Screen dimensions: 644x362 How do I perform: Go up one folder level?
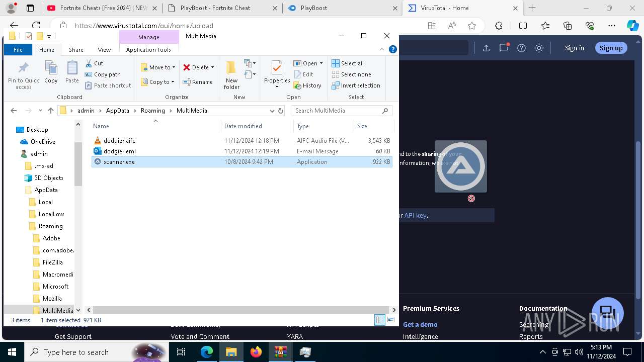(x=51, y=111)
